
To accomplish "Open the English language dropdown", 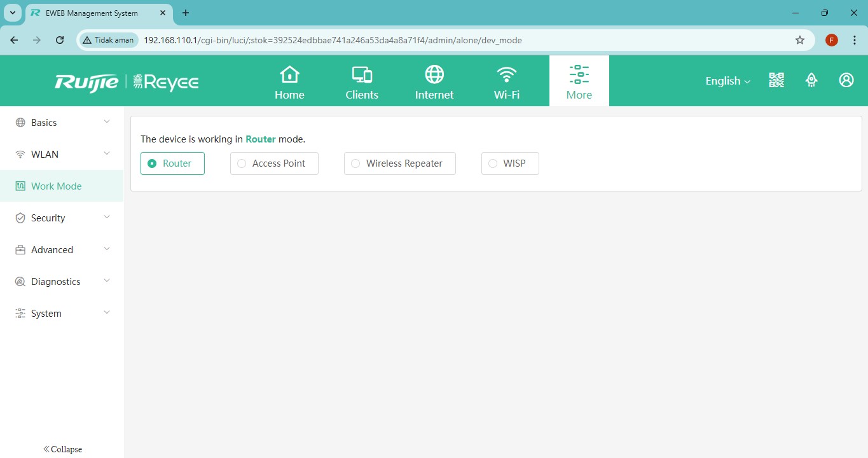I will [727, 81].
